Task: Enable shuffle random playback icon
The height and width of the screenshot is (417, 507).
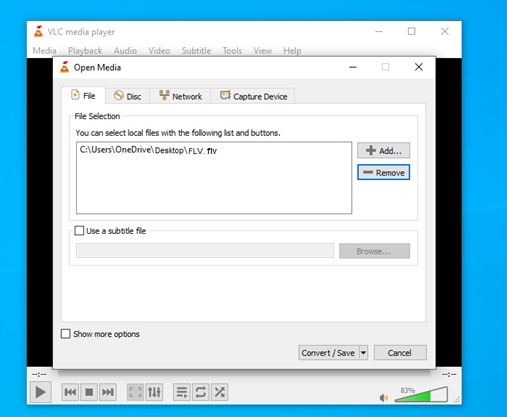Action: click(219, 392)
